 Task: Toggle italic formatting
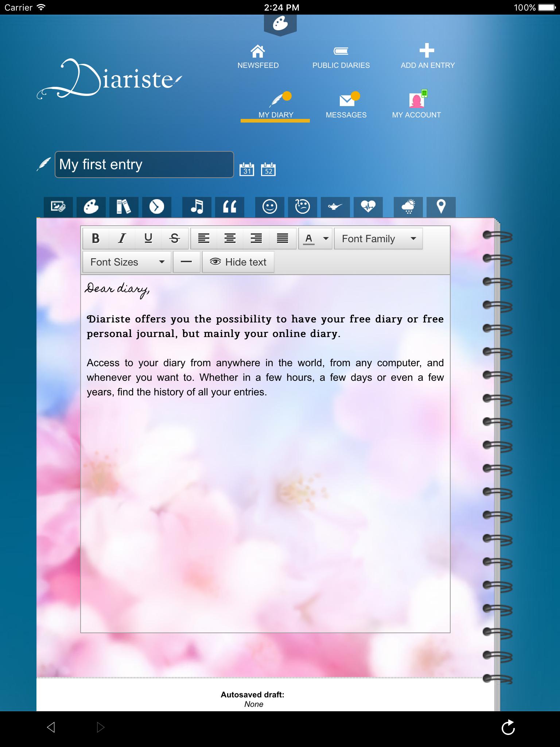point(122,239)
